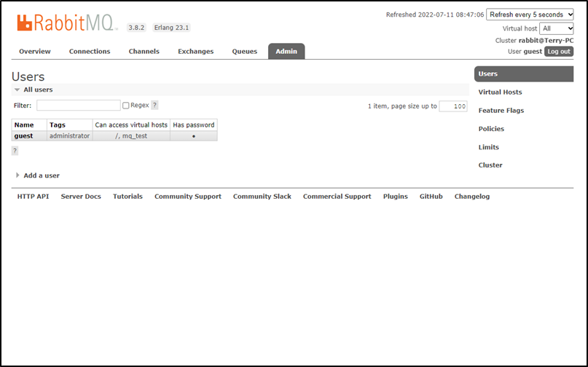
Task: Click the Name column header
Action: pyautogui.click(x=29, y=125)
